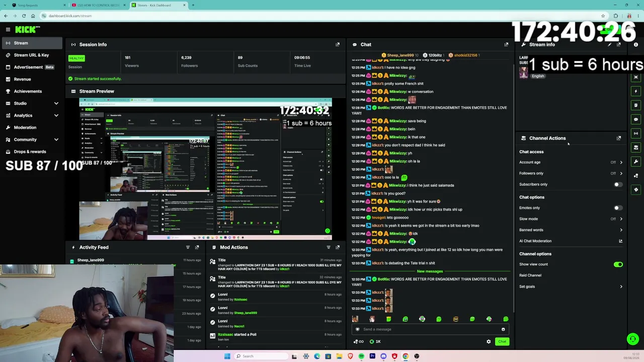Viewport: 644px width, 362px height.
Task: Pop out the Session Info panel
Action: point(338,44)
